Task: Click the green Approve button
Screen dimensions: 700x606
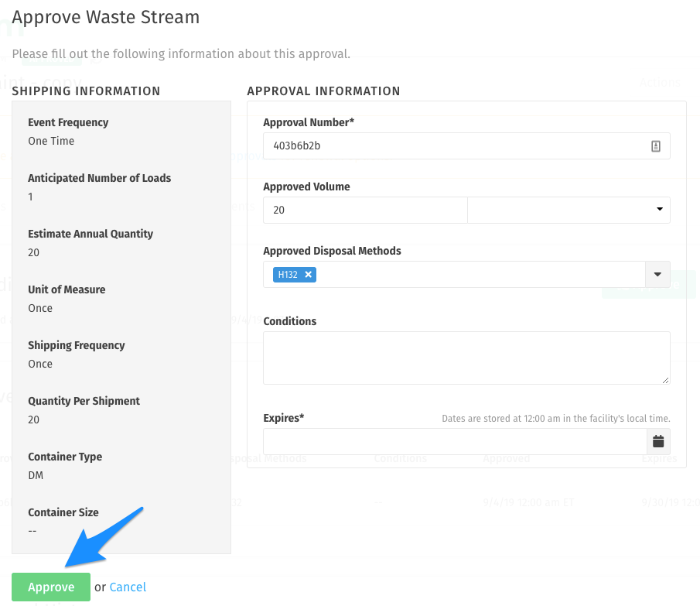Action: point(51,587)
